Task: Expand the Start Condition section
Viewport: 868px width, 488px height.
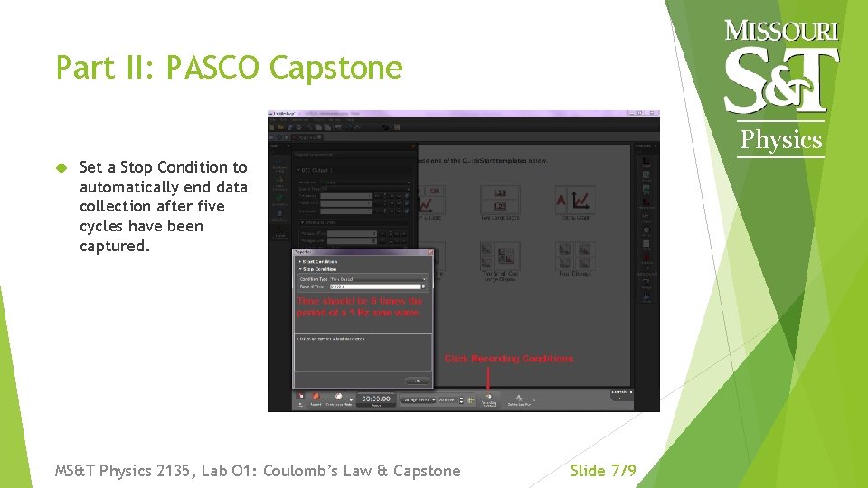Action: coord(317,262)
